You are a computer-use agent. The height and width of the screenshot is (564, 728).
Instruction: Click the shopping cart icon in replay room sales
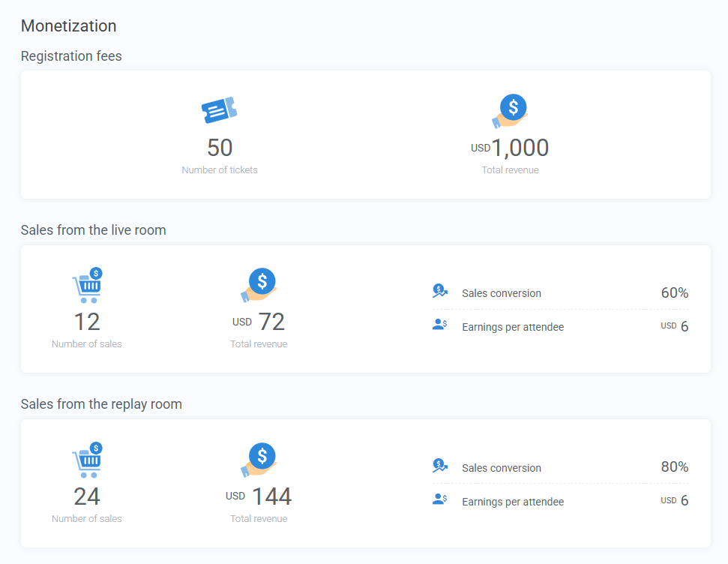tap(87, 458)
